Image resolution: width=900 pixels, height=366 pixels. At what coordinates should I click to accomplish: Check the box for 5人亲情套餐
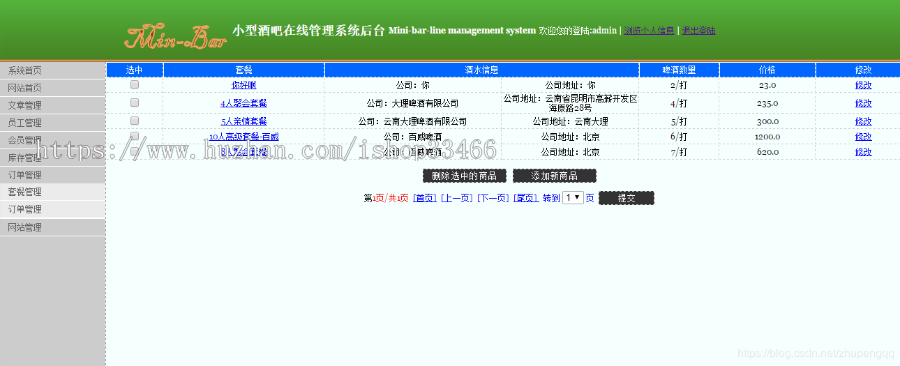click(134, 120)
